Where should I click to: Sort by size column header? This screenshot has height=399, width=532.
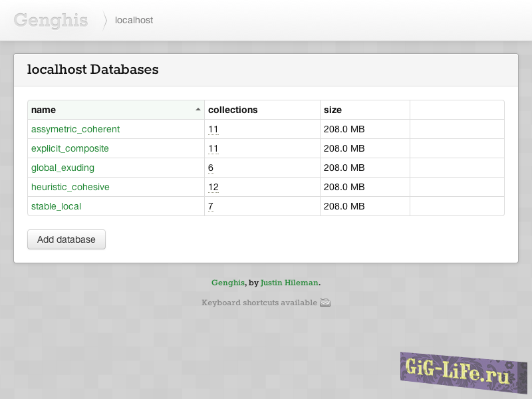point(332,110)
